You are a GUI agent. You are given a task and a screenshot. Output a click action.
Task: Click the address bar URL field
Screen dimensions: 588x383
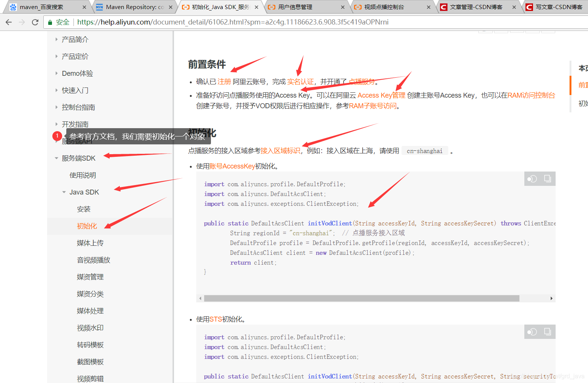[x=233, y=22]
